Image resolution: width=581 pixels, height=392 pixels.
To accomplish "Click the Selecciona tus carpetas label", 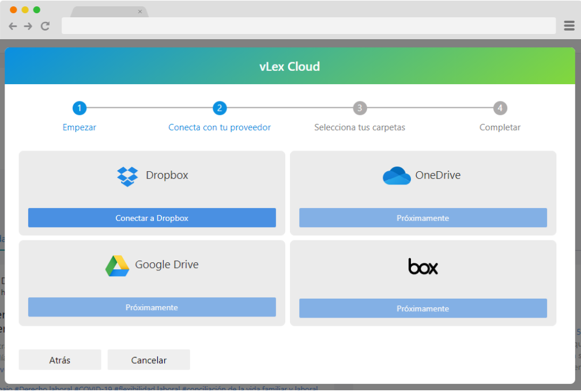I will (360, 127).
